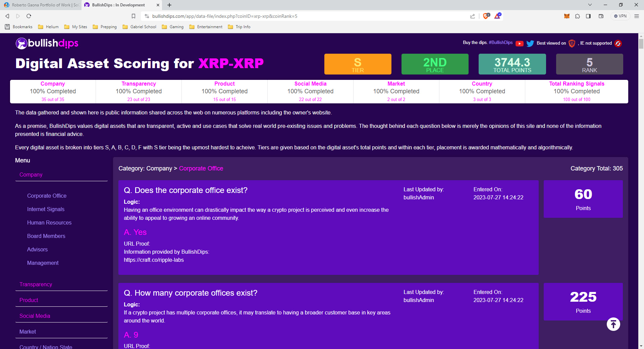Screen dimensions: 644x349
Task: Click the IE not supported icon
Action: pyautogui.click(x=618, y=43)
